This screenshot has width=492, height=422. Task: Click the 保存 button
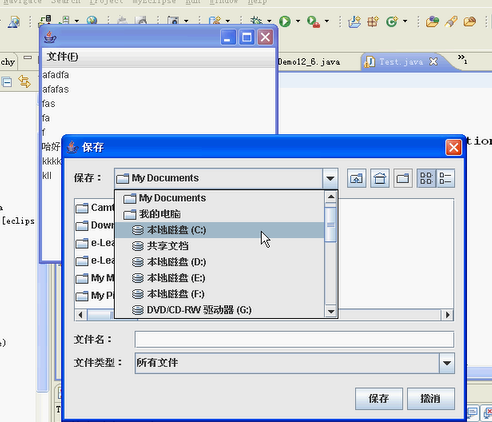pos(379,399)
